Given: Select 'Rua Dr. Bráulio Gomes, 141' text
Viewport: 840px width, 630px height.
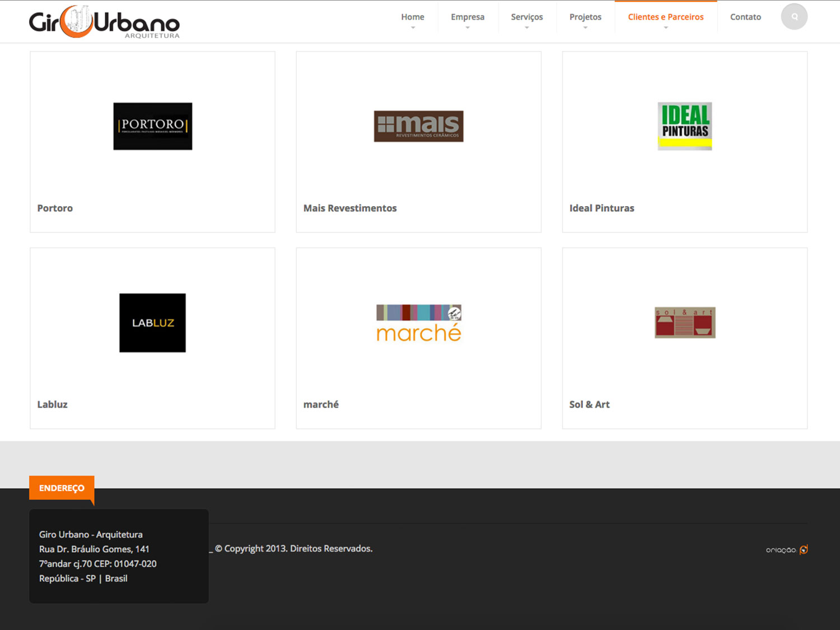Looking at the screenshot, I should point(94,549).
